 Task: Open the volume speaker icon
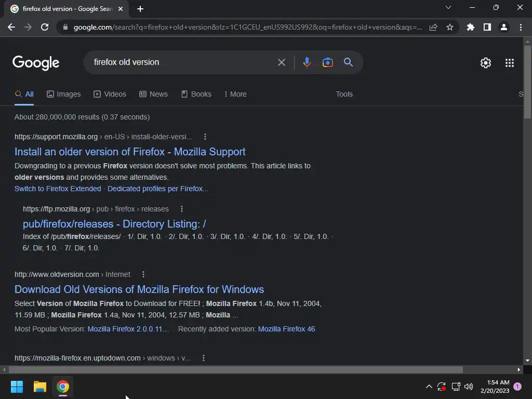click(x=469, y=387)
